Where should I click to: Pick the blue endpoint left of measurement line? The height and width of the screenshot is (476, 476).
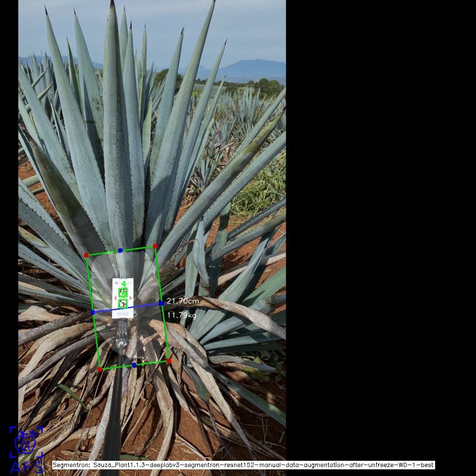click(93, 313)
